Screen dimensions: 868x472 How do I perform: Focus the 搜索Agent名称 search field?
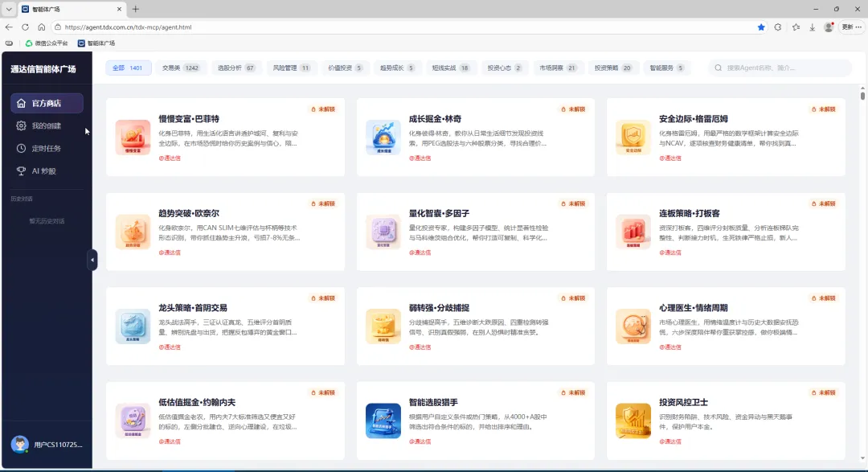click(780, 68)
